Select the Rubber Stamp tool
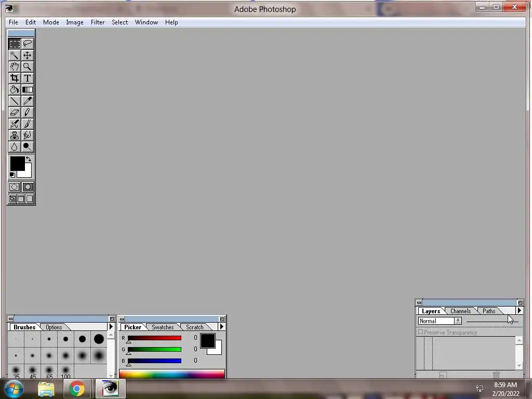This screenshot has height=399, width=532. [x=15, y=136]
